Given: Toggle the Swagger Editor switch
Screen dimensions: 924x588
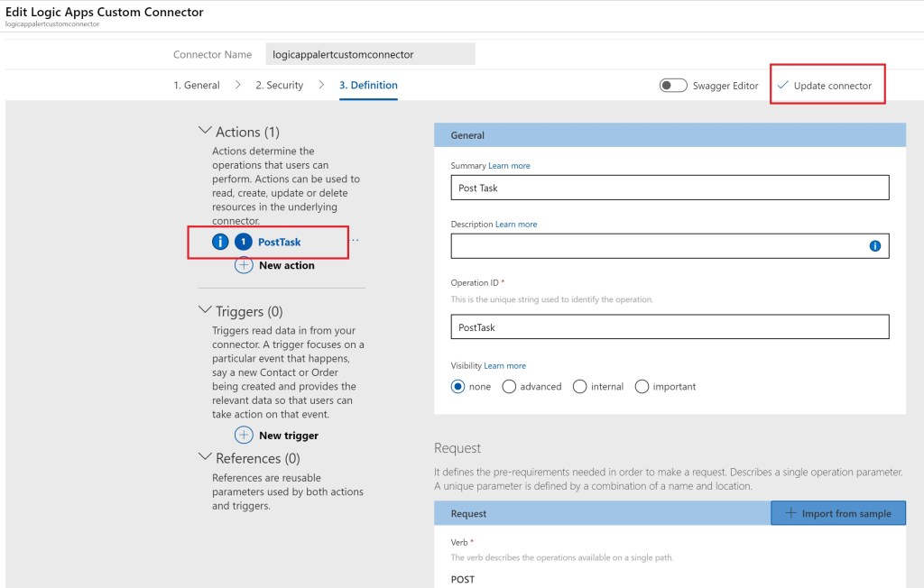Looking at the screenshot, I should 673,85.
